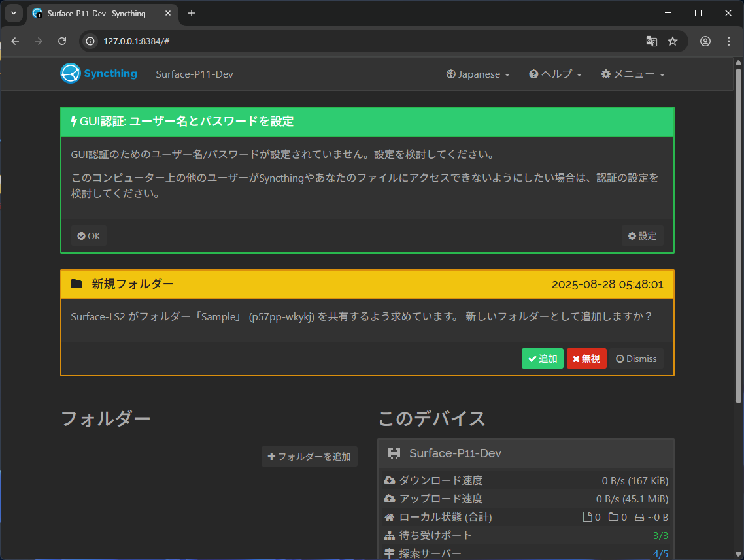Click the device icon beside Surface-P11-Dev panel title
The image size is (744, 560).
point(395,453)
